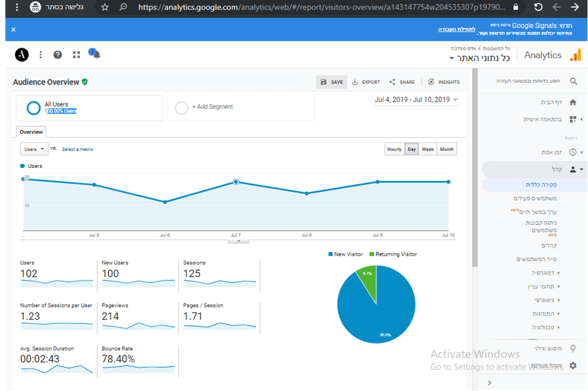The image size is (588, 391).
Task: Switch graph interval to Week
Action: [428, 149]
